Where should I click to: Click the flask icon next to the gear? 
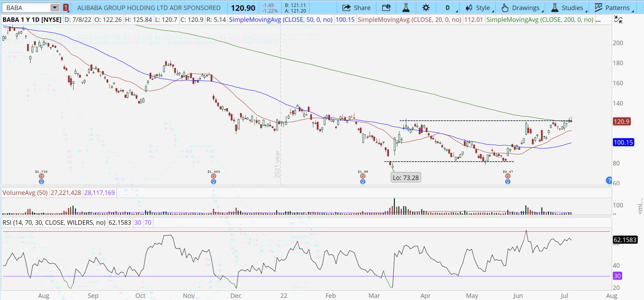(x=406, y=8)
